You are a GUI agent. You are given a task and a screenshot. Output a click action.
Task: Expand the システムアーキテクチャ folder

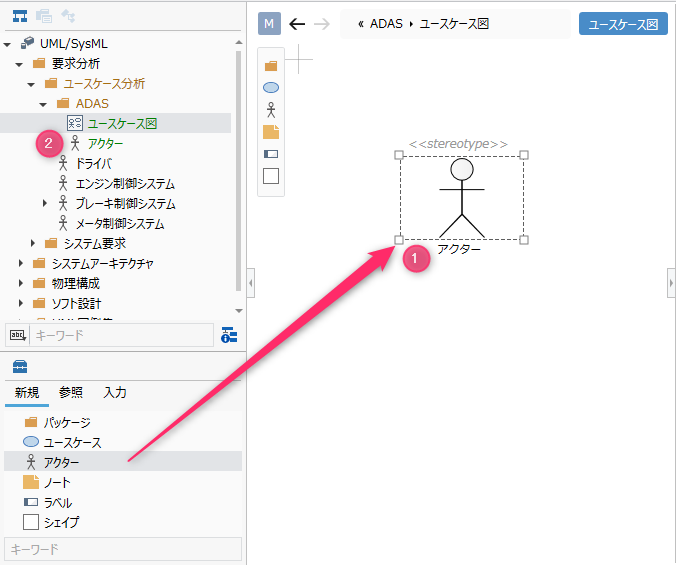[21, 263]
